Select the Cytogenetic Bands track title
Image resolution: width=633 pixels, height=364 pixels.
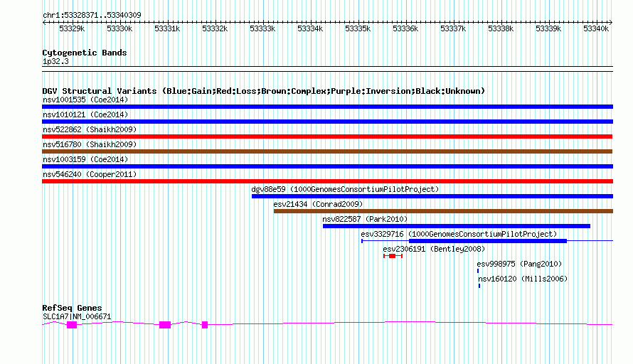point(85,53)
